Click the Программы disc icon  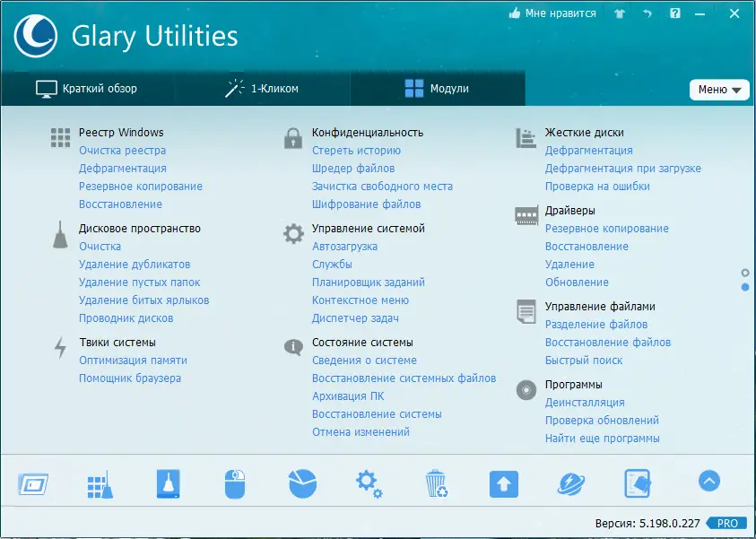(x=526, y=389)
